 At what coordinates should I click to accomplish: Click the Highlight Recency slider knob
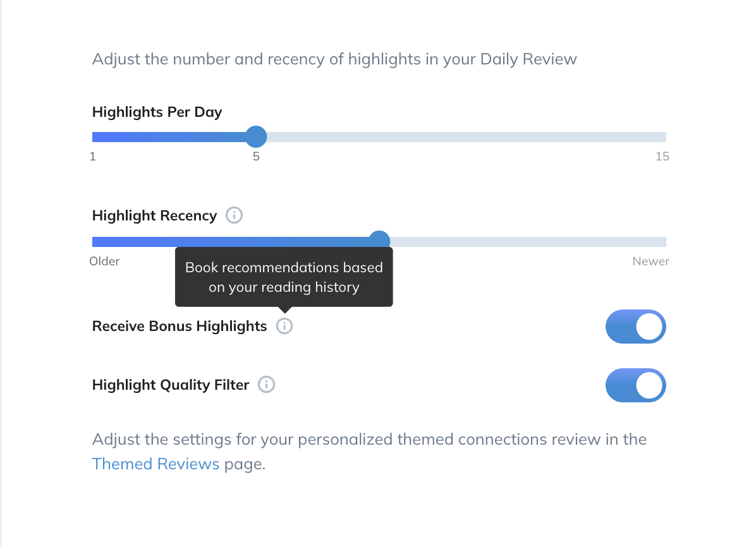(x=379, y=240)
